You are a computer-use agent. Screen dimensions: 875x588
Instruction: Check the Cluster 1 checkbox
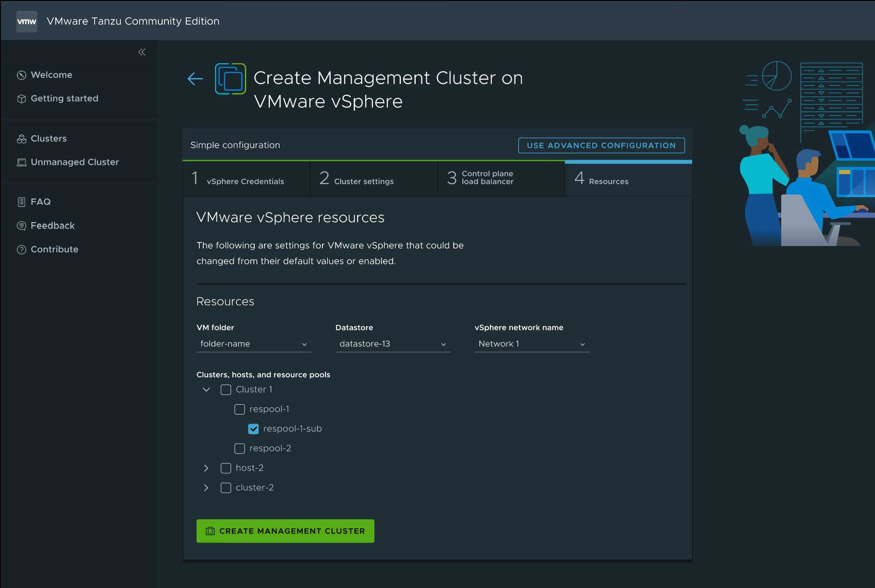point(226,390)
